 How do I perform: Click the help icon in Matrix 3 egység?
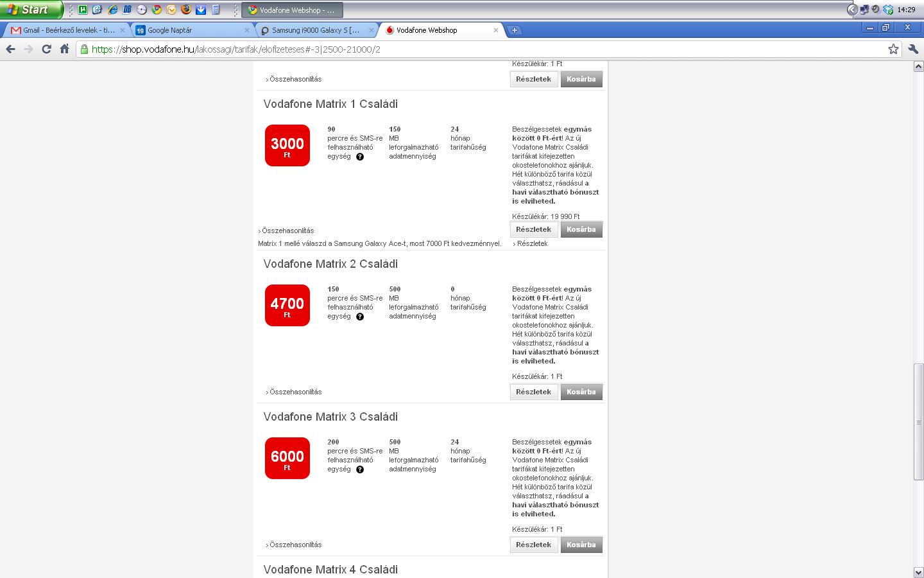(x=360, y=469)
